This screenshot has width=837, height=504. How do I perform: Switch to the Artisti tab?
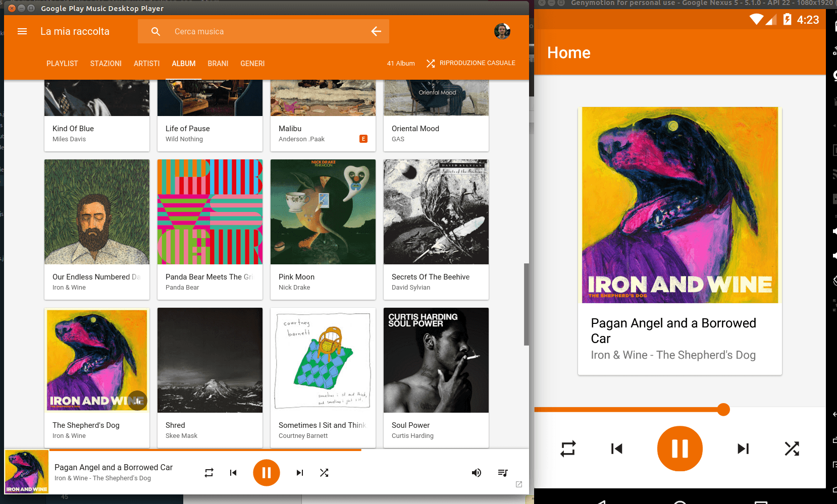(x=146, y=64)
